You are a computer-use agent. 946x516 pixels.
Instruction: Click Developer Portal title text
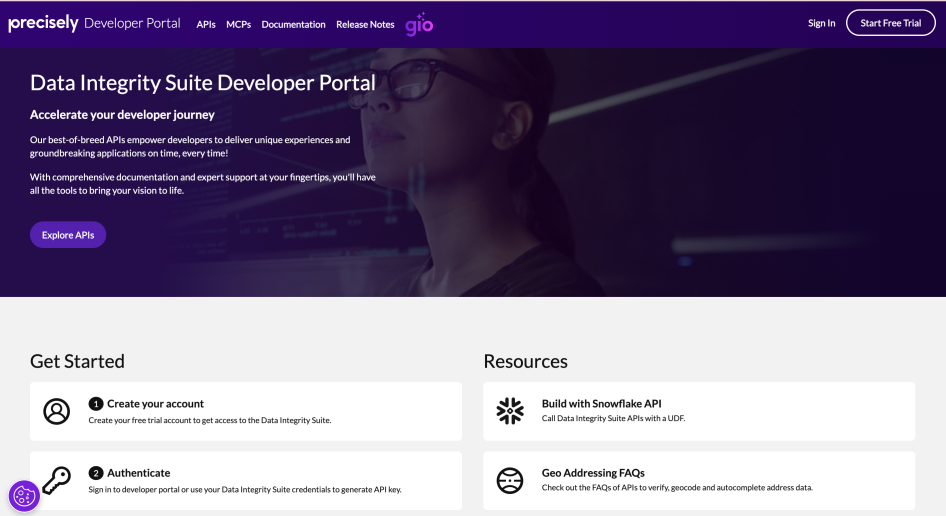point(132,23)
